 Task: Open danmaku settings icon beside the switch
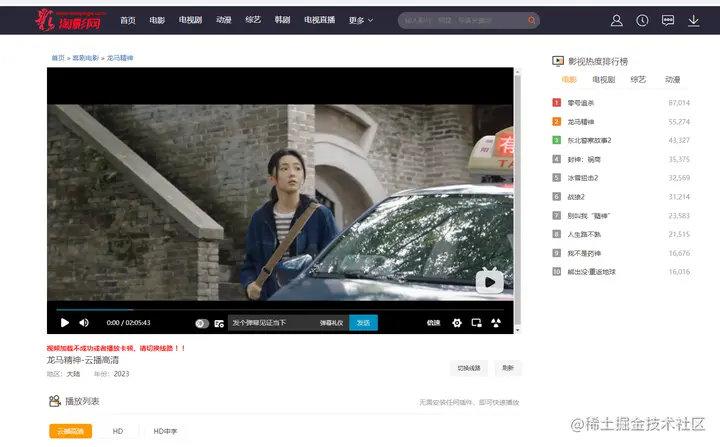(x=219, y=323)
